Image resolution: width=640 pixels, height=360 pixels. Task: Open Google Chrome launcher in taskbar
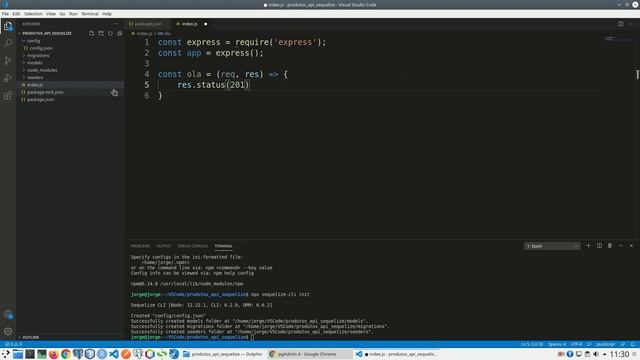tap(66, 354)
